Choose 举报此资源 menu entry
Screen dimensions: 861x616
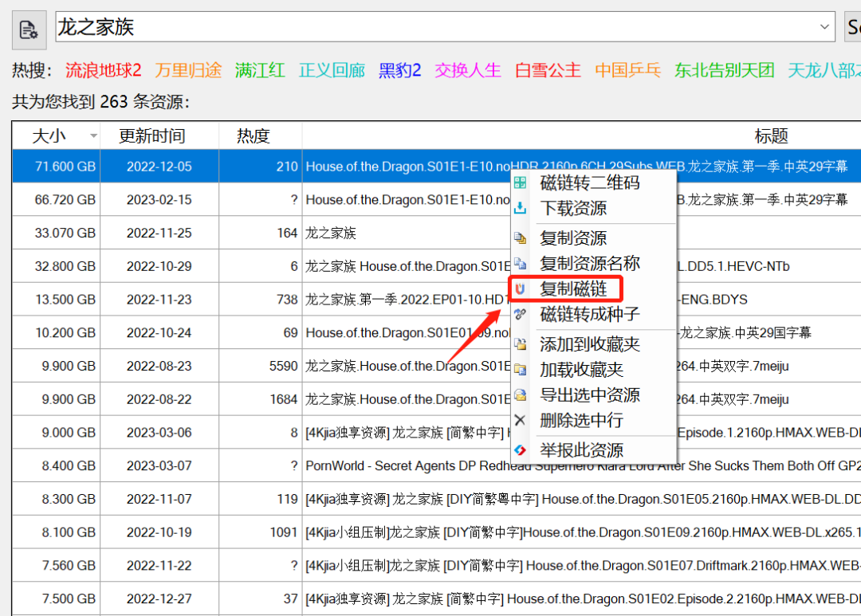click(581, 450)
